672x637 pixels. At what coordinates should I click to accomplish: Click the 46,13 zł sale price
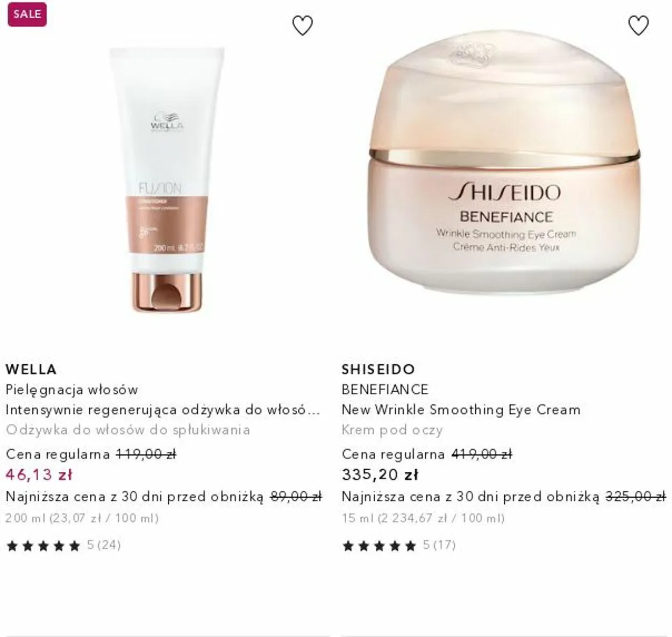tap(39, 475)
